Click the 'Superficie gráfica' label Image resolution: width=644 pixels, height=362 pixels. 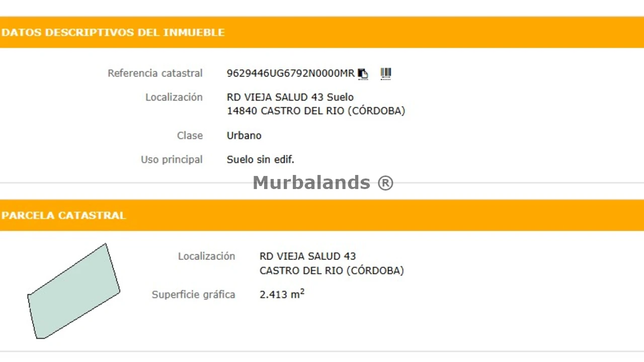(x=193, y=295)
